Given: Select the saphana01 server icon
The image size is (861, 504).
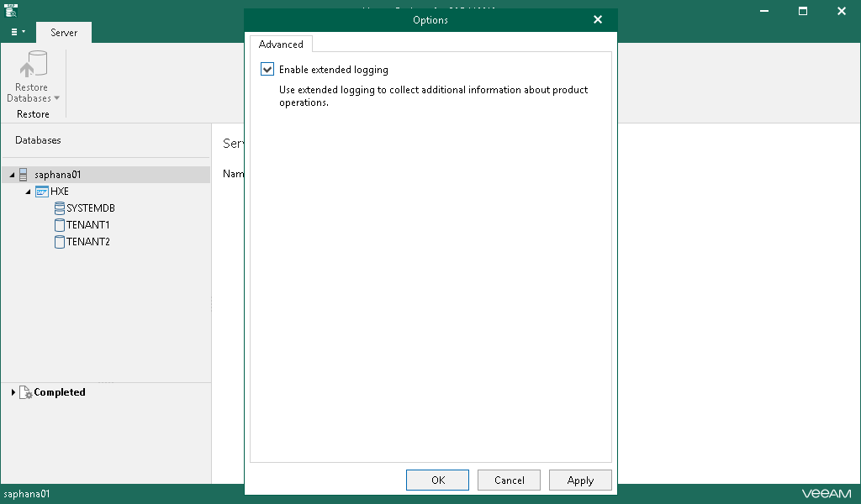Looking at the screenshot, I should (24, 175).
